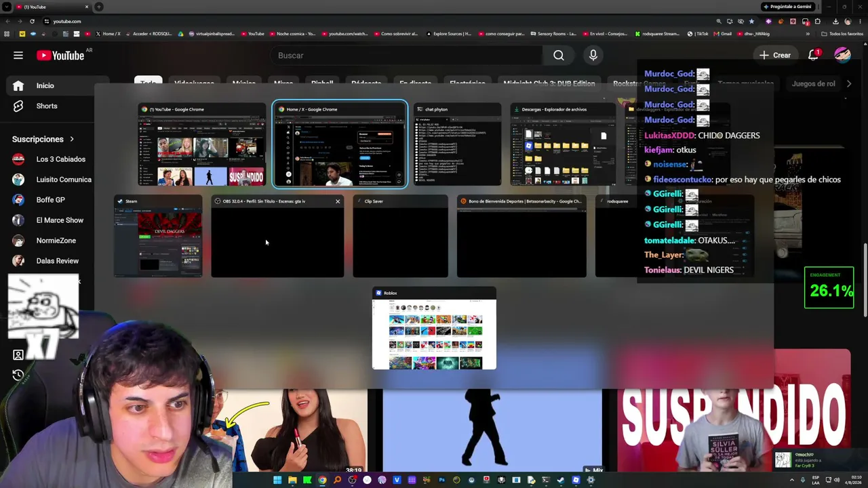Reload the page in Chrome
Screen dimensions: 868x488
pos(32,21)
